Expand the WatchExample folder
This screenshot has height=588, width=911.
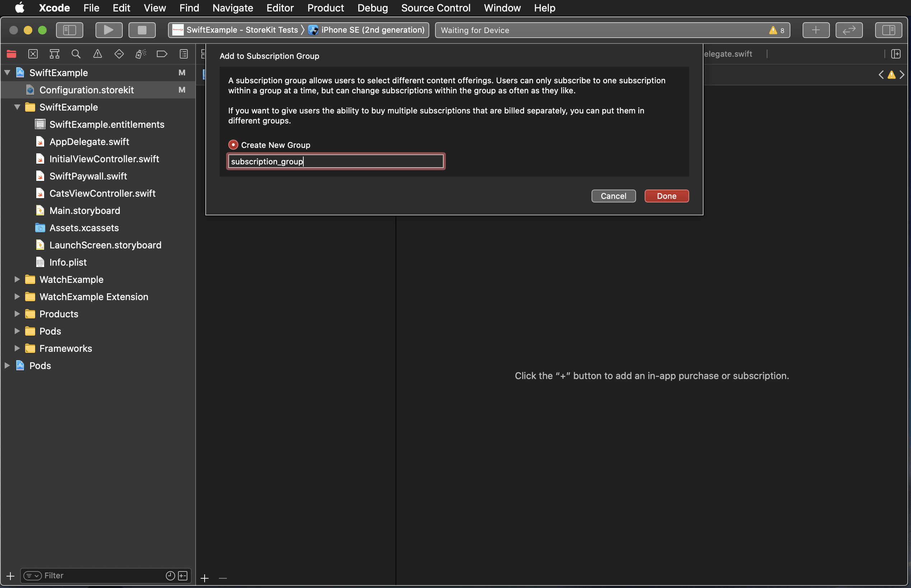pos(17,280)
